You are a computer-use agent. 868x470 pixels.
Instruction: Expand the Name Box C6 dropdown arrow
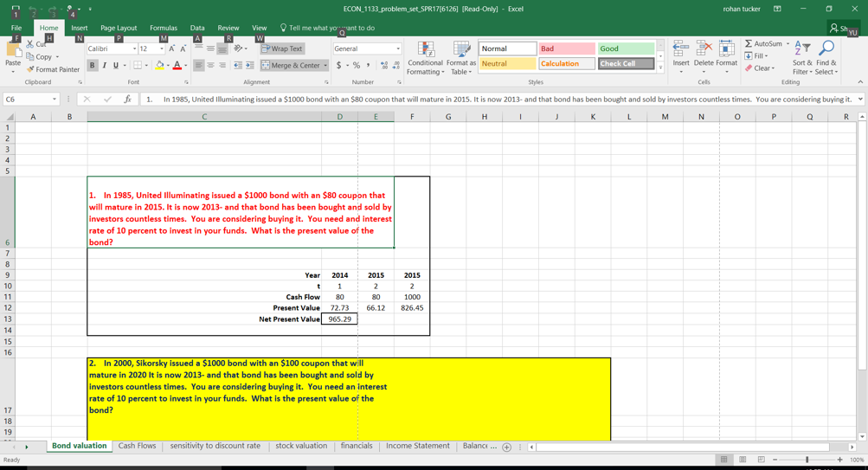55,100
